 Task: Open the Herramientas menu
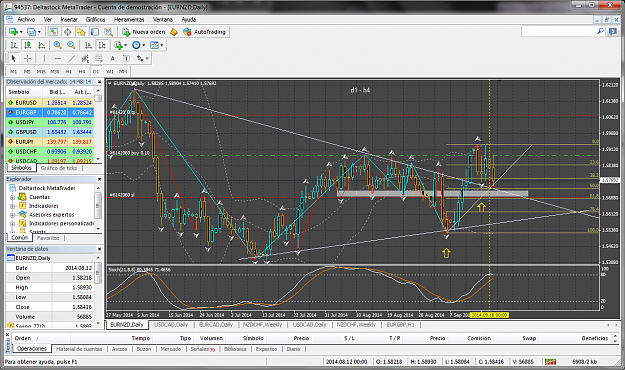[129, 19]
